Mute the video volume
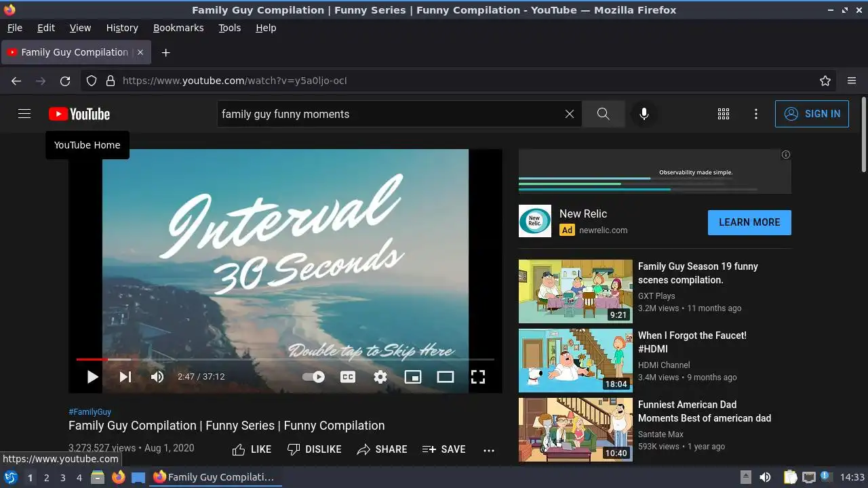The height and width of the screenshot is (488, 868). 157,377
